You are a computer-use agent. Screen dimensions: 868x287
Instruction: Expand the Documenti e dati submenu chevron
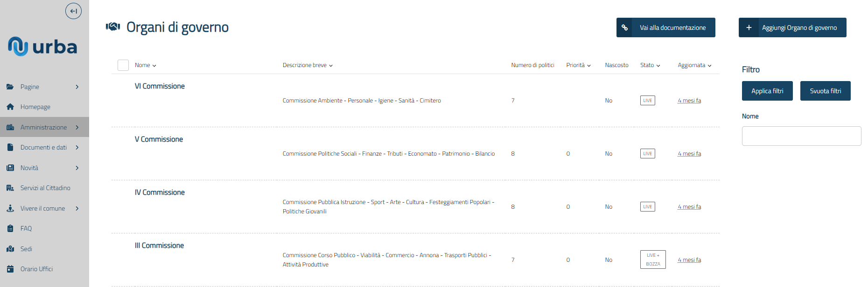pyautogui.click(x=77, y=148)
